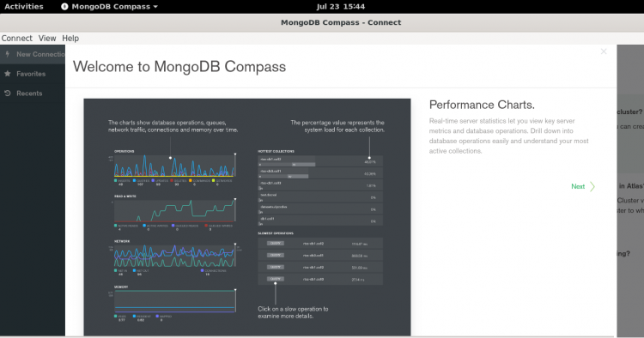Open the View menu

pyautogui.click(x=47, y=38)
